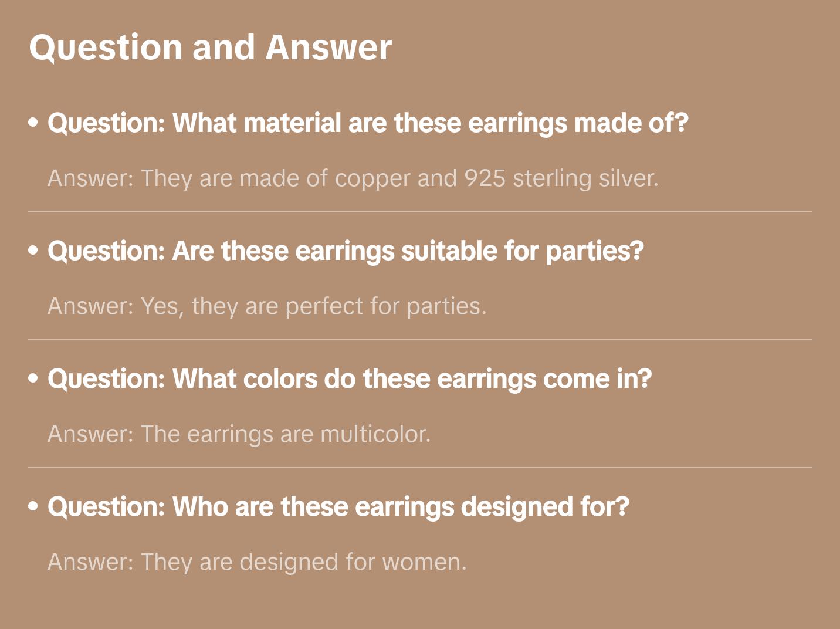Screen dimensions: 840x629
Task: Click the bullet beside the 'designed for' question
Action: pos(33,507)
